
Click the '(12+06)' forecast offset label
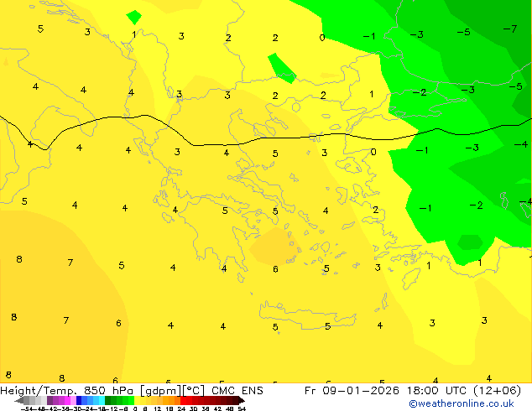click(x=498, y=391)
